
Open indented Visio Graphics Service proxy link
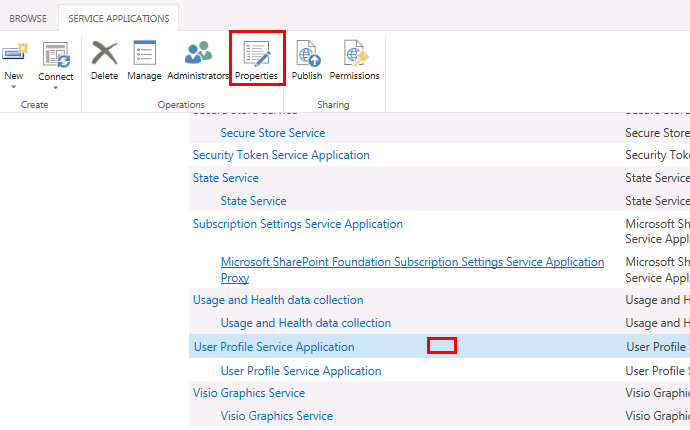click(x=277, y=416)
